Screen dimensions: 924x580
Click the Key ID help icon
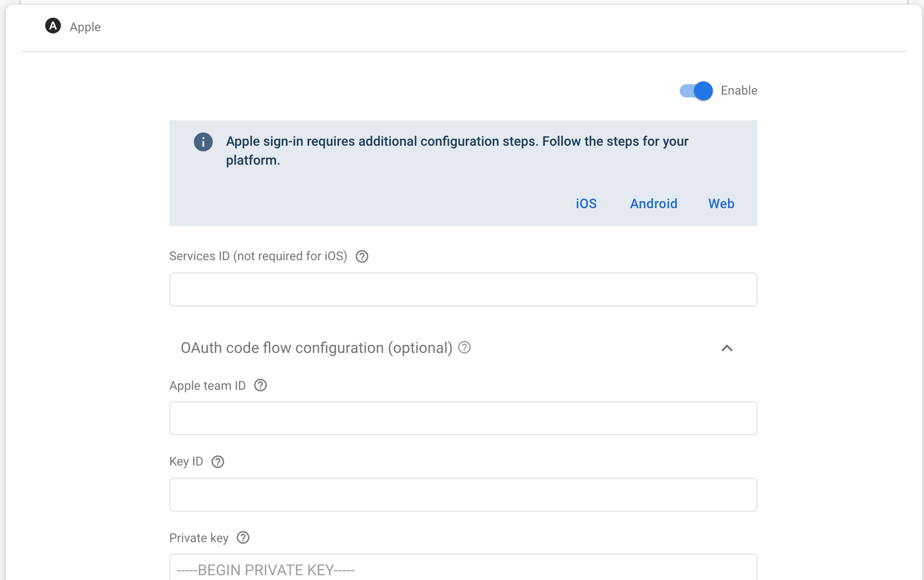(218, 462)
